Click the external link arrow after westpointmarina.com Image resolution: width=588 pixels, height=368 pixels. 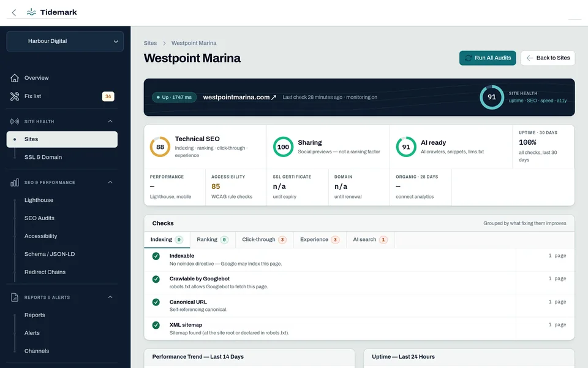pos(274,98)
